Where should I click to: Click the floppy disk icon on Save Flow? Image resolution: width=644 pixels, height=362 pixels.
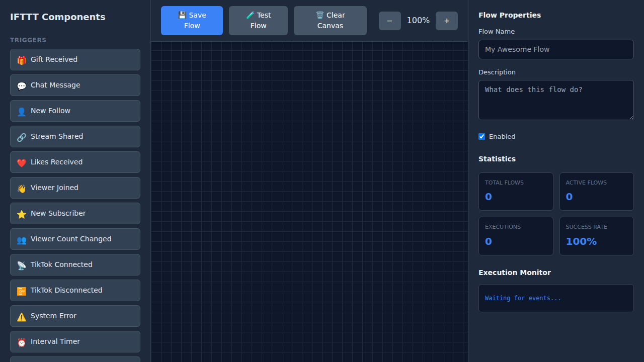182,15
